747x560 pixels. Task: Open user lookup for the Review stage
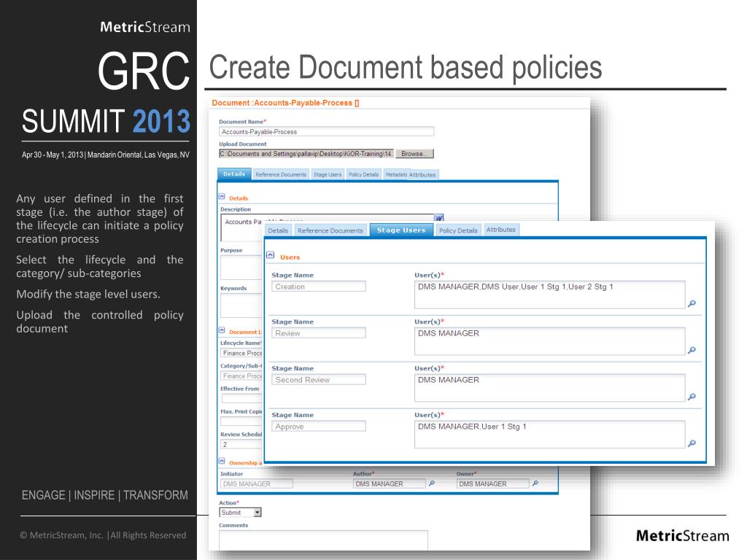tap(692, 350)
